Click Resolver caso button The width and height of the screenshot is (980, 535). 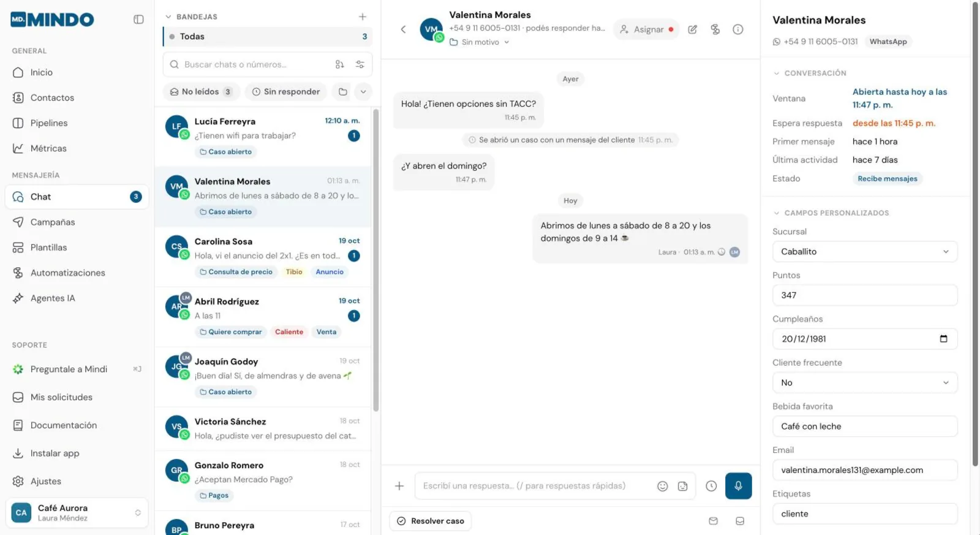431,521
